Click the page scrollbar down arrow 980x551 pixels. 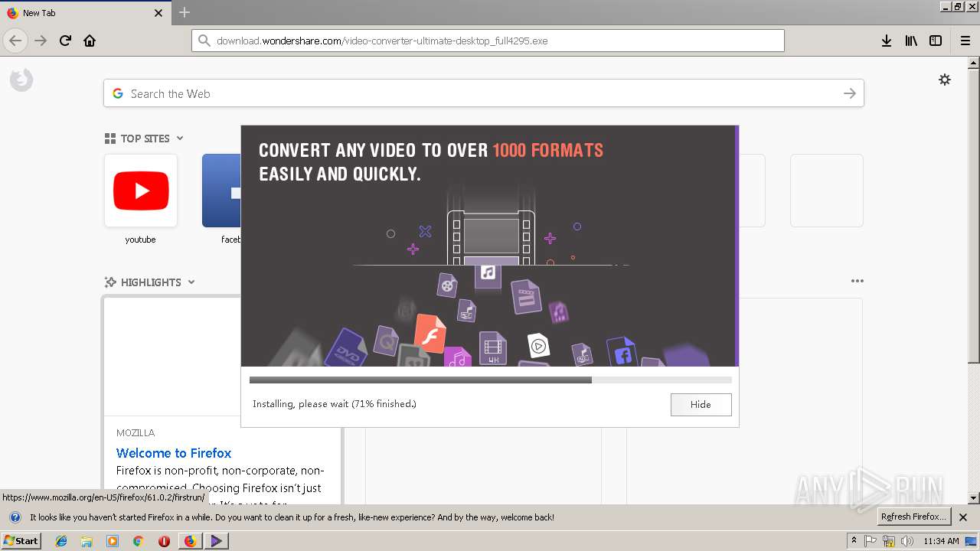click(973, 498)
